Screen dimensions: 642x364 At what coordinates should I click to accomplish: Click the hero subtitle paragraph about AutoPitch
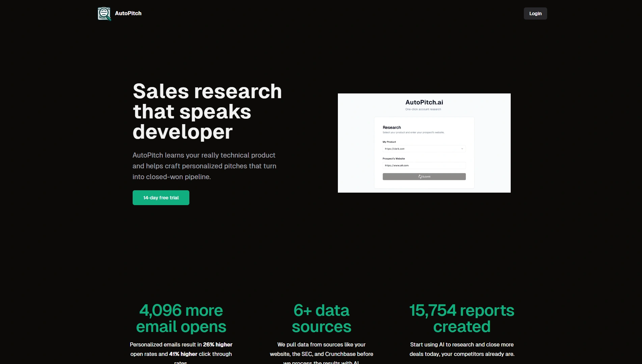[205, 166]
